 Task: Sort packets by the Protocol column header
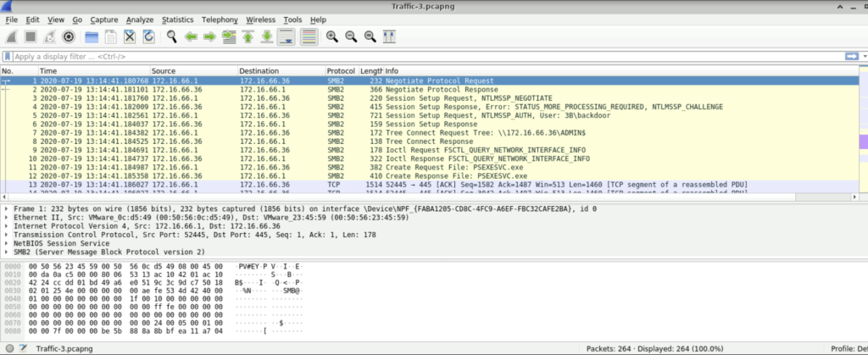click(x=340, y=70)
